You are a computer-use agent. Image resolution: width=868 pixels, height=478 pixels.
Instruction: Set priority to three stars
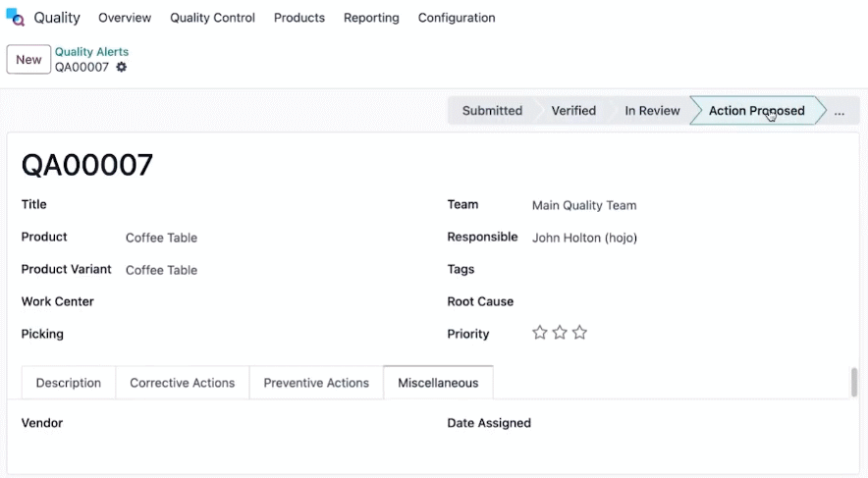pos(579,333)
